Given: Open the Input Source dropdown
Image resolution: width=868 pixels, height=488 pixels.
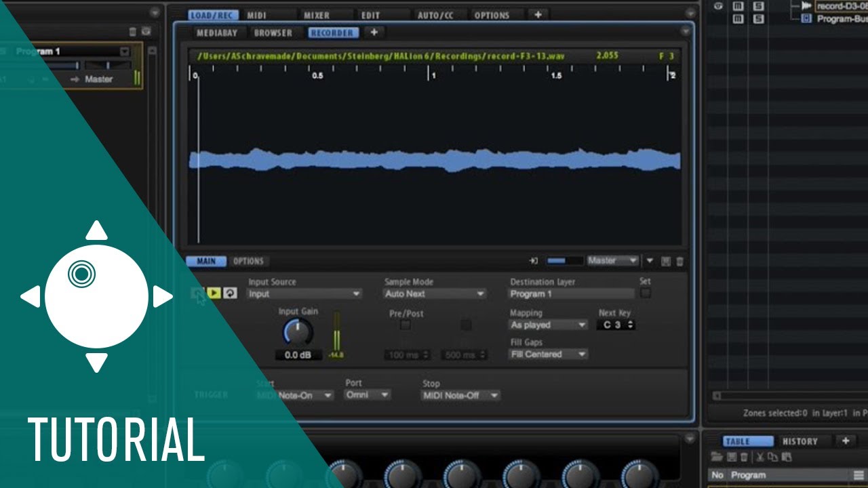Looking at the screenshot, I should click(x=304, y=294).
